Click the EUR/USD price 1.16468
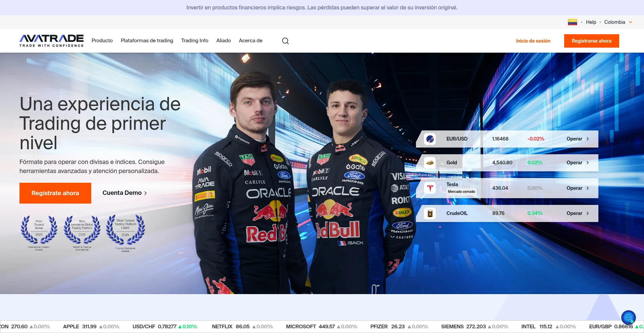The width and height of the screenshot is (644, 333). tap(500, 139)
